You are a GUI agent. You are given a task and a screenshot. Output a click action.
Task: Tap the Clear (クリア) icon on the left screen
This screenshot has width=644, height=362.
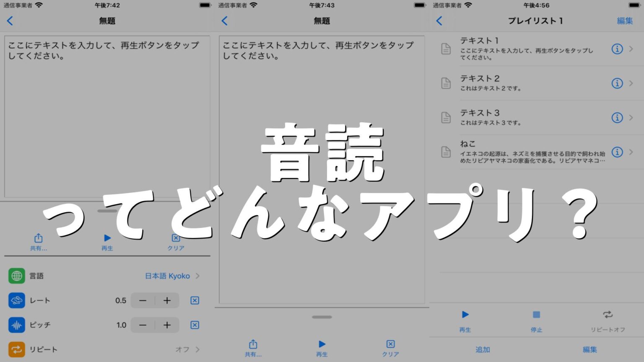pyautogui.click(x=175, y=238)
